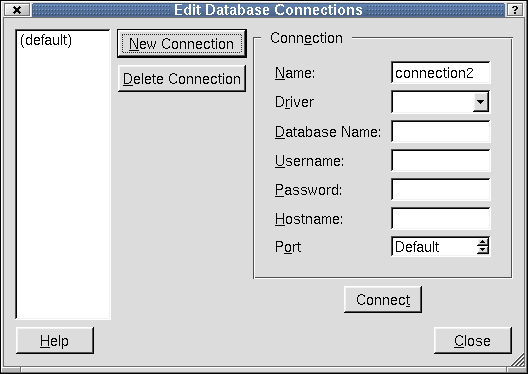
Task: Click the Connect button
Action: pyautogui.click(x=383, y=300)
